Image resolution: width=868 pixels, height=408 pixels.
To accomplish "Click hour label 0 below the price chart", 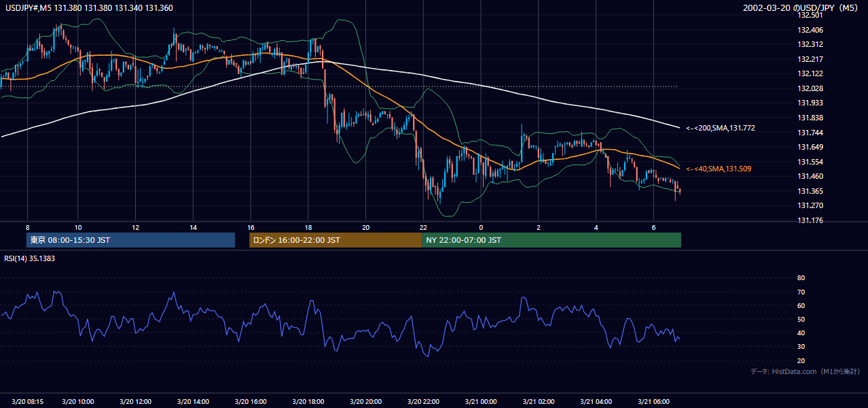I will tap(481, 227).
